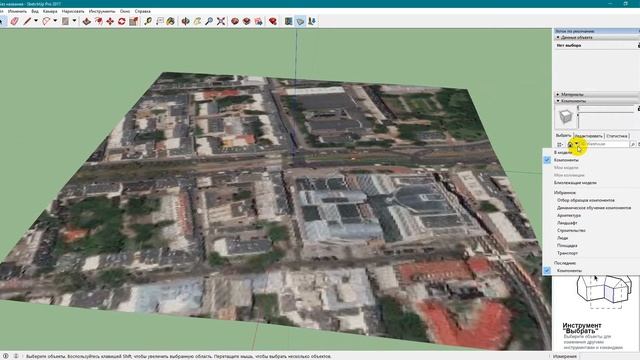
Task: Toggle terrain with the highlighted toolbar icon
Action: (x=300, y=21)
